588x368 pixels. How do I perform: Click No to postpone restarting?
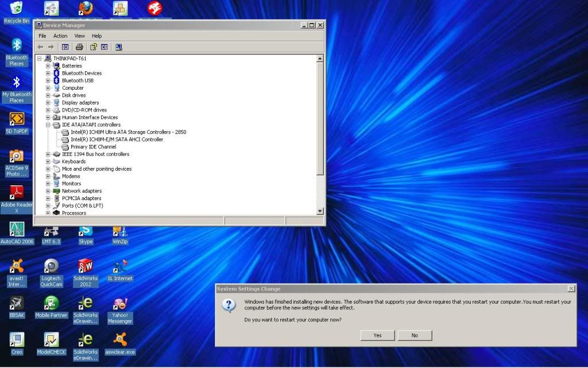click(x=415, y=335)
